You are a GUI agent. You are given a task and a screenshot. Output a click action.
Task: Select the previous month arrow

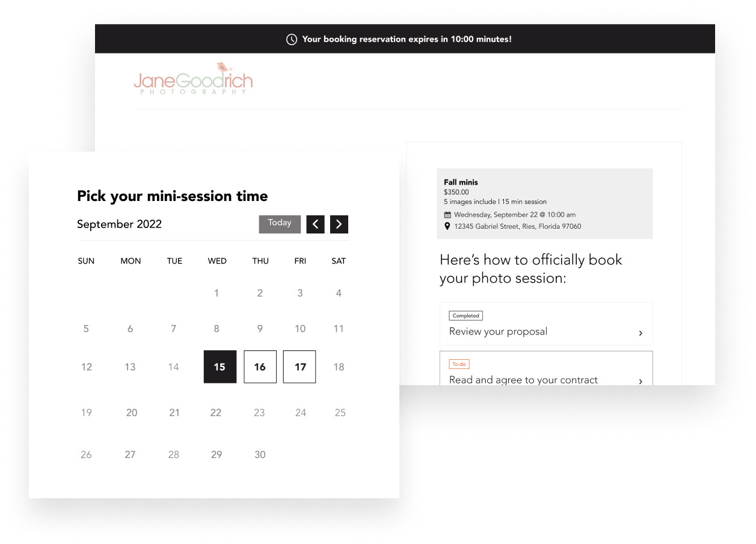pyautogui.click(x=315, y=224)
